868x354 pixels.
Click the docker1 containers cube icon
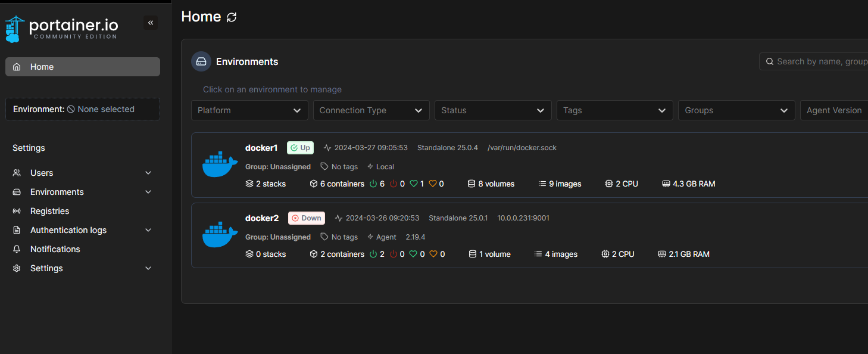(314, 184)
